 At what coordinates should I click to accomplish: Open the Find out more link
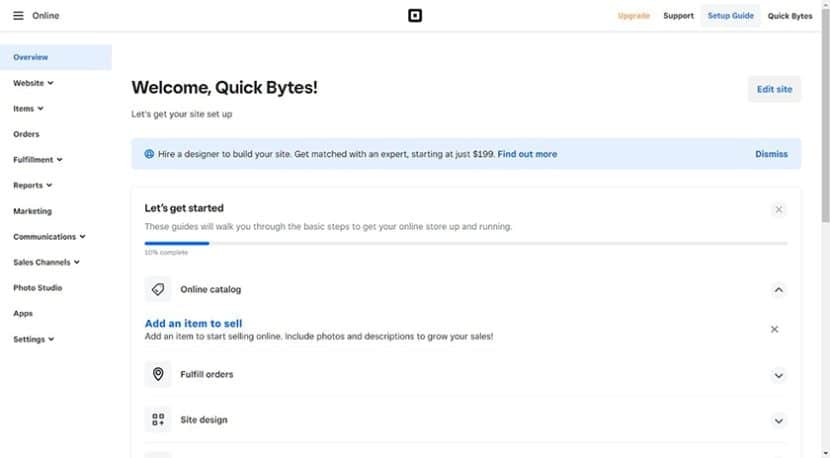(527, 154)
